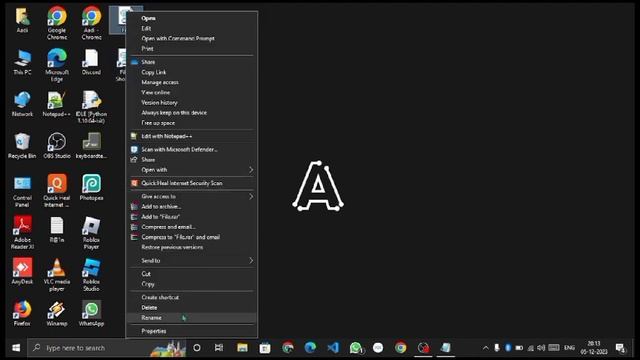Choose Cut in the context menu
Viewport: 640px width, 360px height.
pyautogui.click(x=192, y=274)
